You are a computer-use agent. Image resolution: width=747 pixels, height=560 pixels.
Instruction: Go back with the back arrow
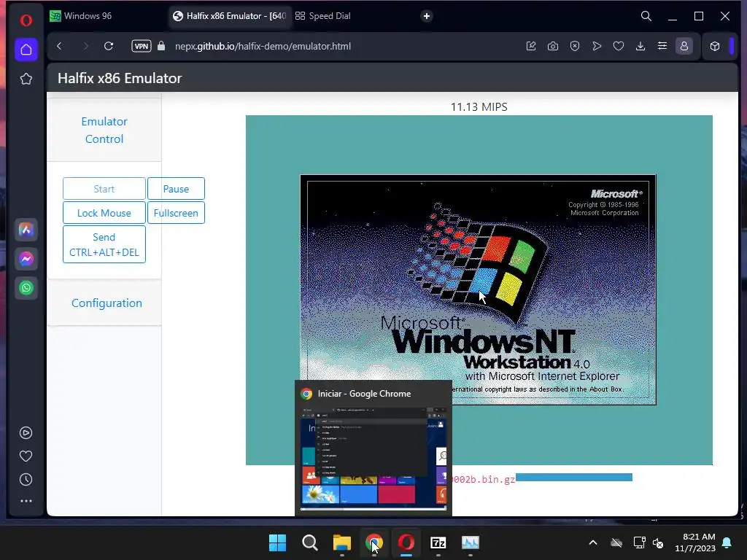coord(59,46)
